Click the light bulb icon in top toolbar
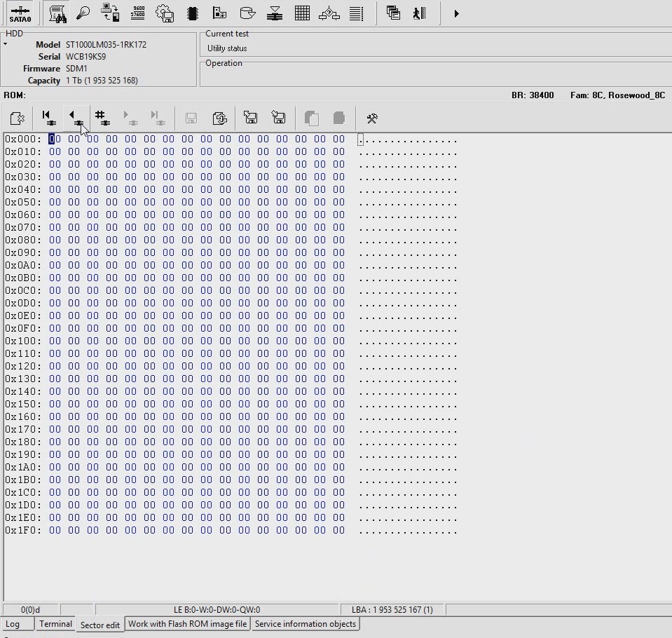Image resolution: width=672 pixels, height=638 pixels. (x=83, y=13)
